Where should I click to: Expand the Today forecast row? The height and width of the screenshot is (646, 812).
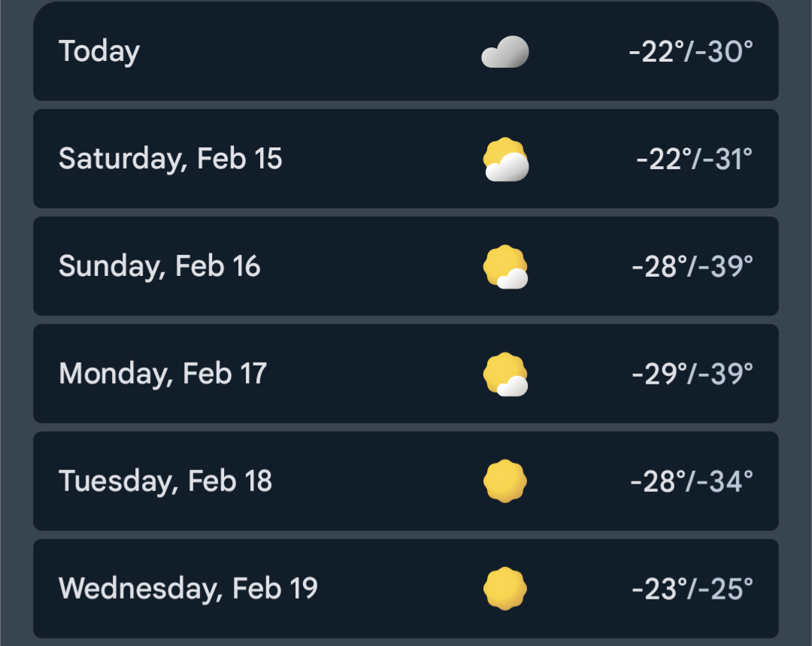[x=301, y=52]
